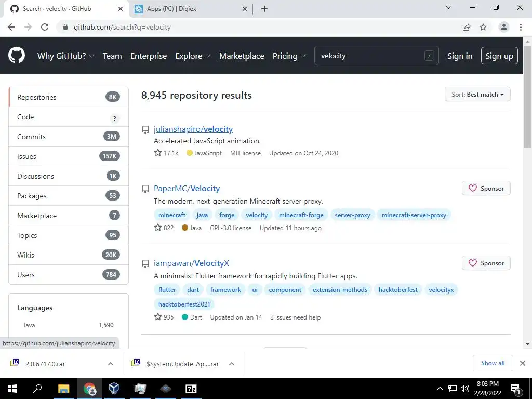Open julianshapiro/velocity repository link
532x399 pixels.
click(x=193, y=129)
